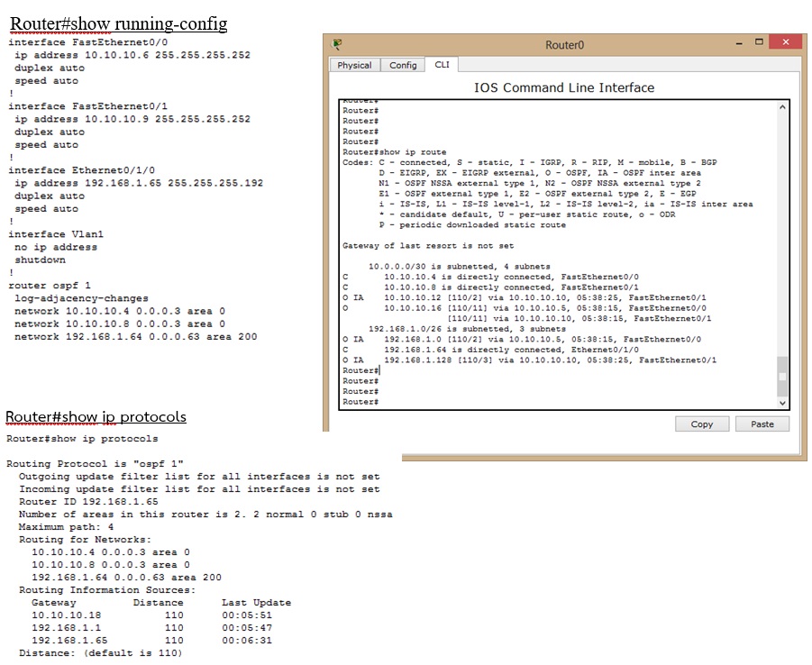This screenshot has height=665, width=812.
Task: Click the 'Router#show running-config' heading
Action: (x=119, y=23)
